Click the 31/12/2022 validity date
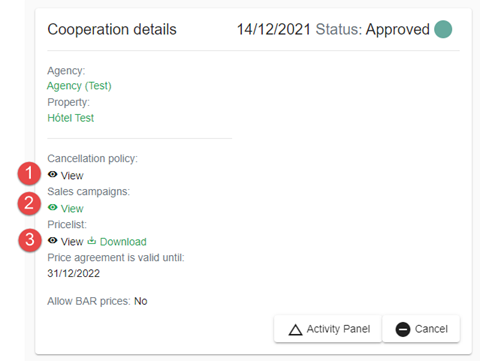Viewport: 480px width, 361px height. pos(74,273)
